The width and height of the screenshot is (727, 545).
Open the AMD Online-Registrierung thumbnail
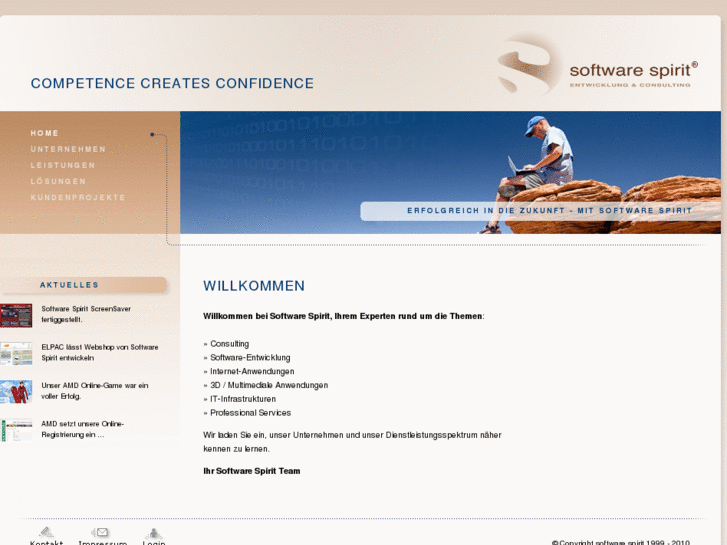tap(16, 430)
